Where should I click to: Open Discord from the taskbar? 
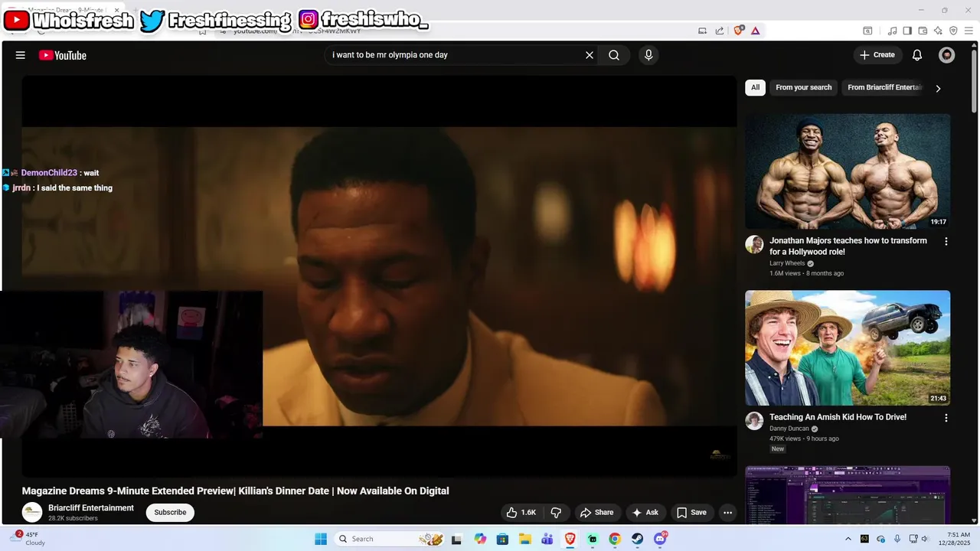pyautogui.click(x=661, y=539)
